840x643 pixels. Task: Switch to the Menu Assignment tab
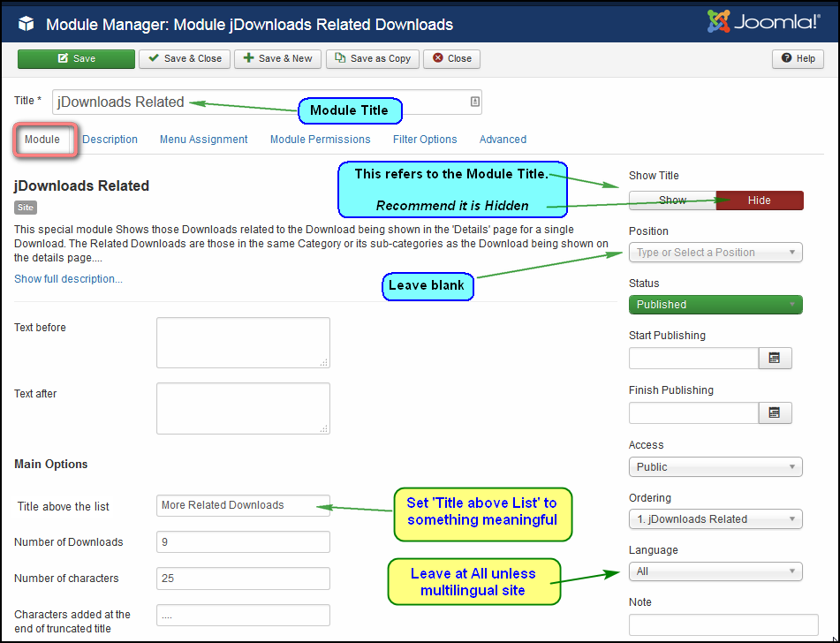coord(203,140)
